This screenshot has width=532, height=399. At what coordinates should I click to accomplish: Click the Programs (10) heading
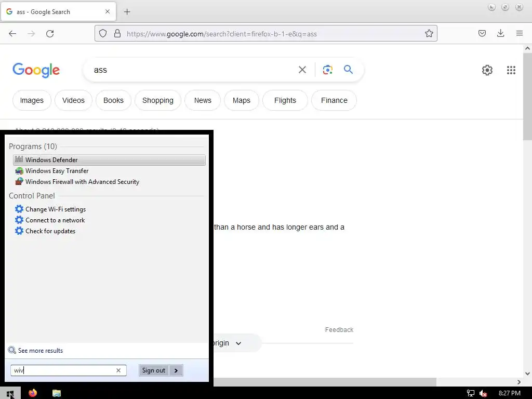pyautogui.click(x=33, y=146)
